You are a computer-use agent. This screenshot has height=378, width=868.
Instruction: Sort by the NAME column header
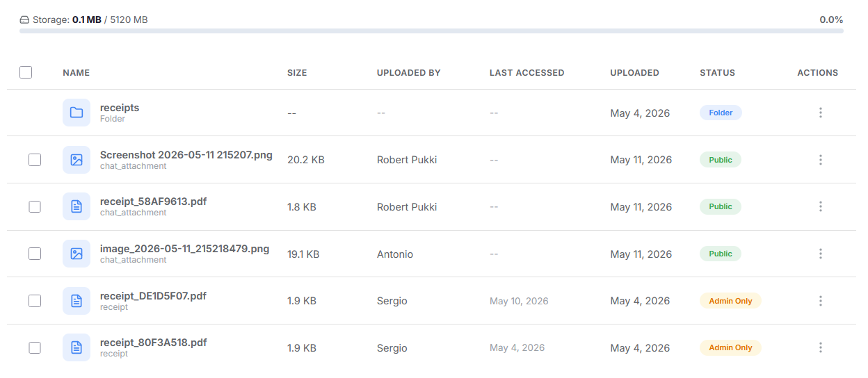pyautogui.click(x=76, y=72)
